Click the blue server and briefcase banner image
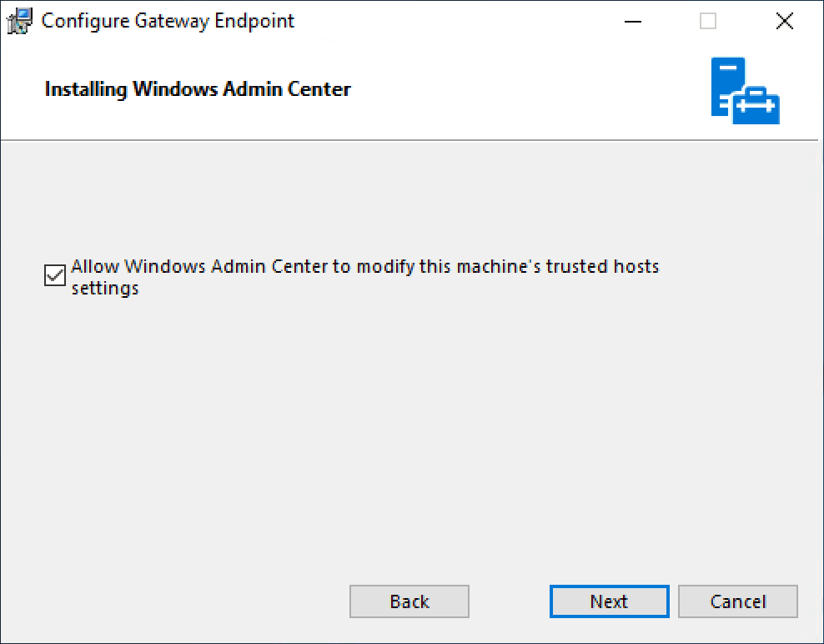Screen dimensions: 824x644 click(745, 91)
